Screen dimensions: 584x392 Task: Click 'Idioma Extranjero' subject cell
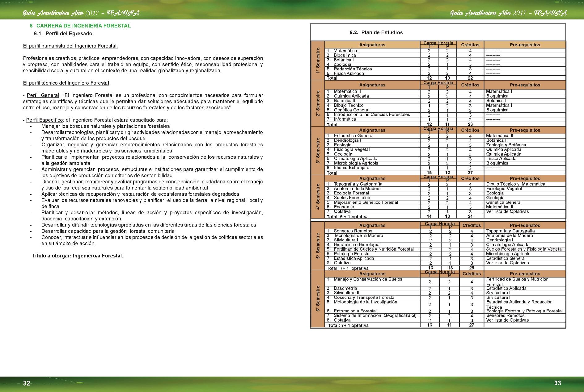(x=351, y=168)
